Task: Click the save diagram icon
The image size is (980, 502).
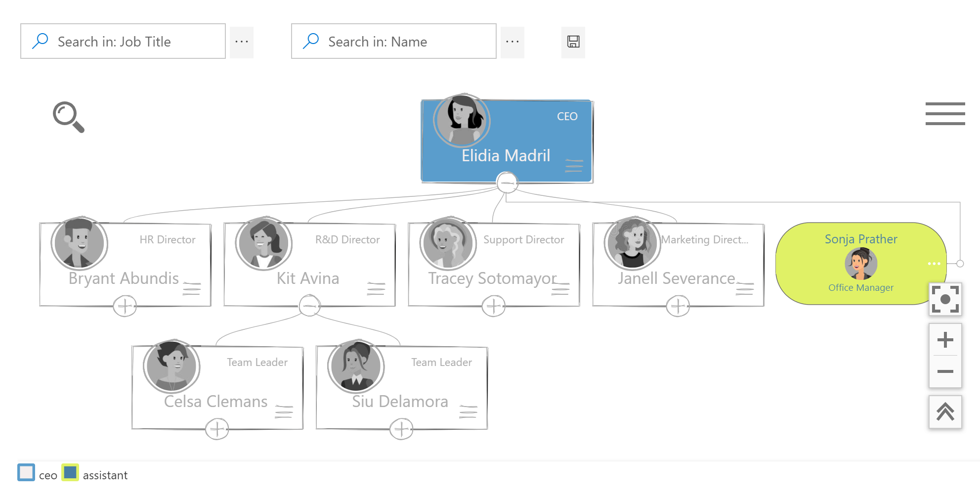Action: pos(573,42)
